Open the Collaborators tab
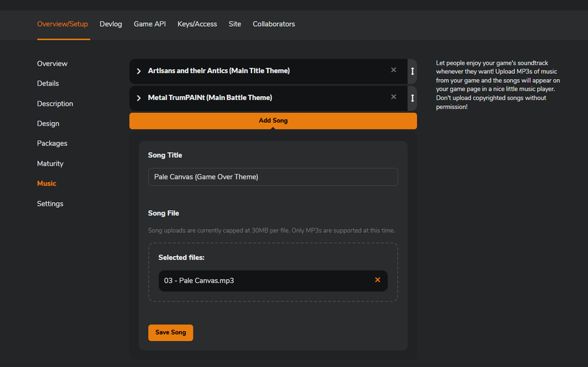Image resolution: width=588 pixels, height=367 pixels. [274, 24]
